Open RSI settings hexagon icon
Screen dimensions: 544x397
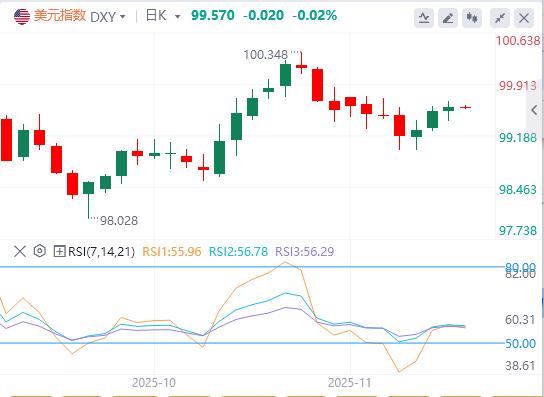pos(40,251)
